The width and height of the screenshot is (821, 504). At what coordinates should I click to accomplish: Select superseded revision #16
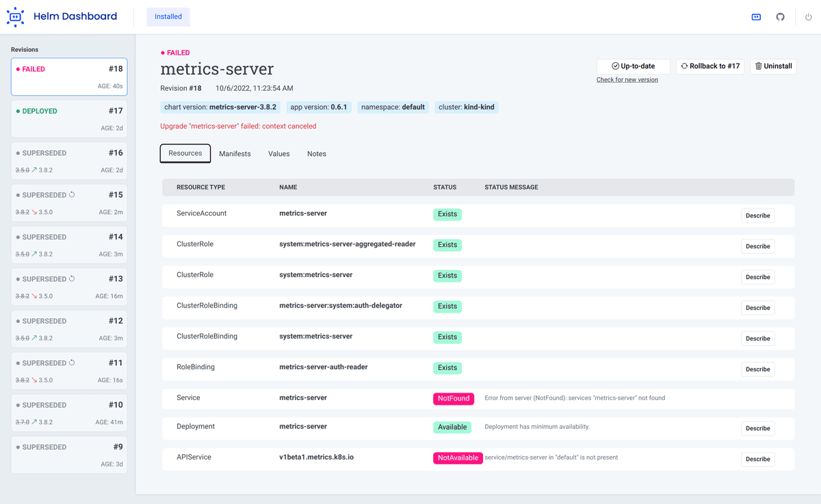[x=69, y=161]
